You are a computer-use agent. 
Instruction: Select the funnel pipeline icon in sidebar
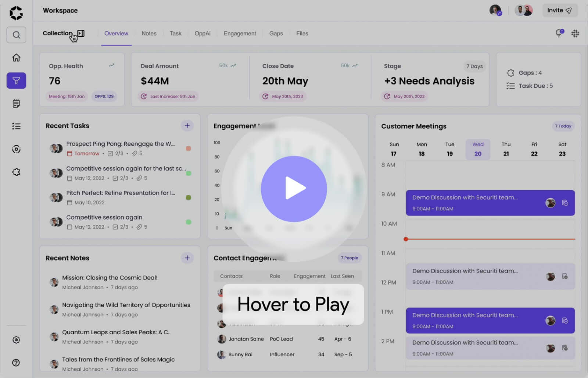pyautogui.click(x=16, y=81)
